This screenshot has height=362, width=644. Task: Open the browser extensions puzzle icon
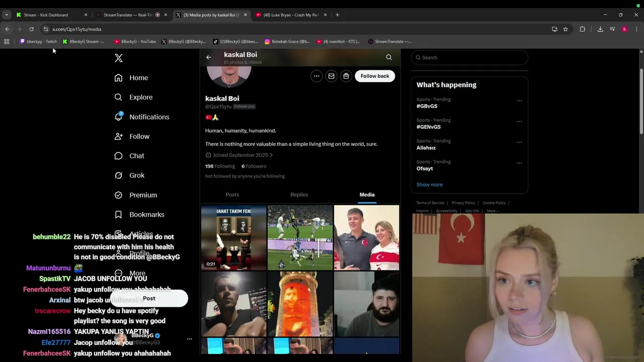tap(583, 29)
